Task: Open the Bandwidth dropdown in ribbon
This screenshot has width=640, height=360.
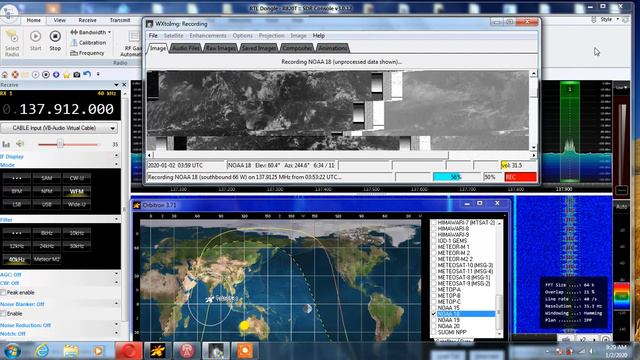Action: click(90, 32)
